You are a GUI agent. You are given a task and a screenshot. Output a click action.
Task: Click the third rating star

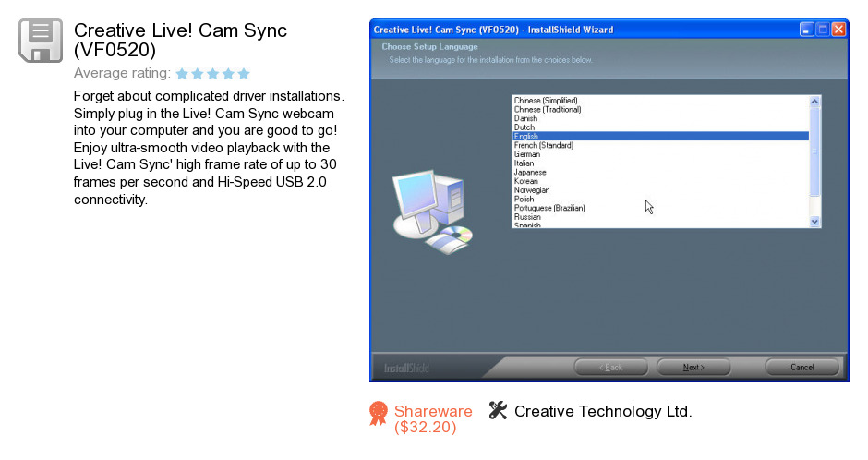[x=213, y=74]
